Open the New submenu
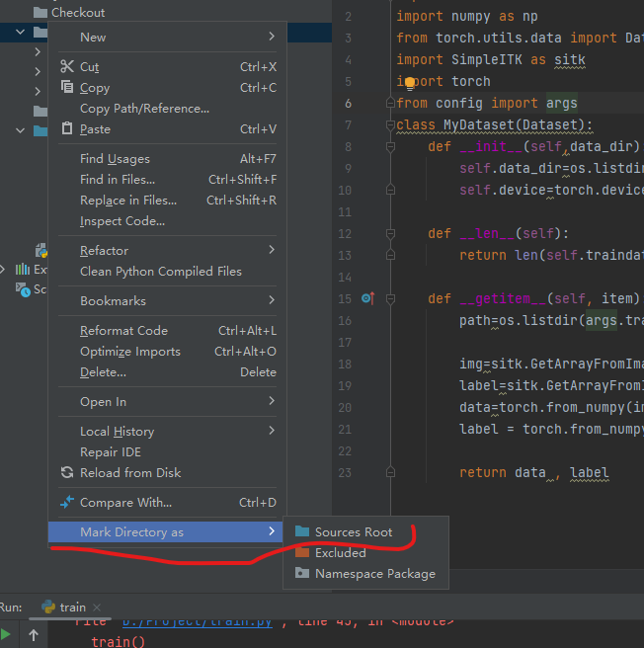Image resolution: width=644 pixels, height=648 pixels. tap(167, 38)
